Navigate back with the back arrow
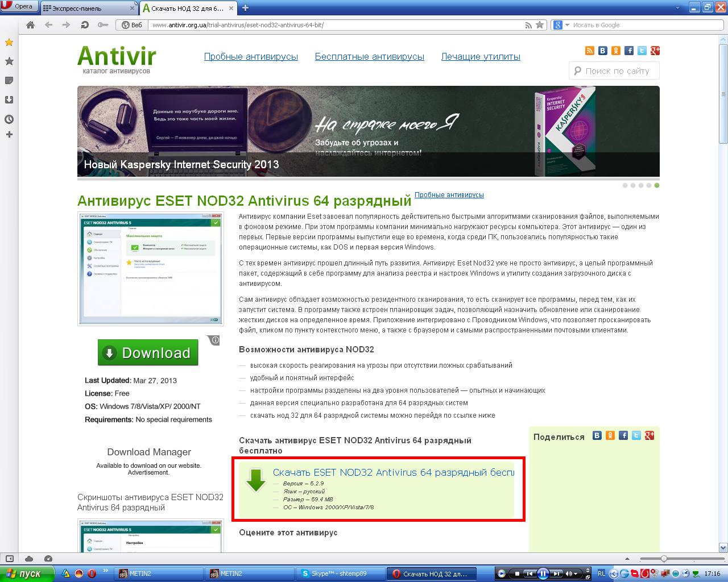Screen dimensions: 728x582 [48, 25]
